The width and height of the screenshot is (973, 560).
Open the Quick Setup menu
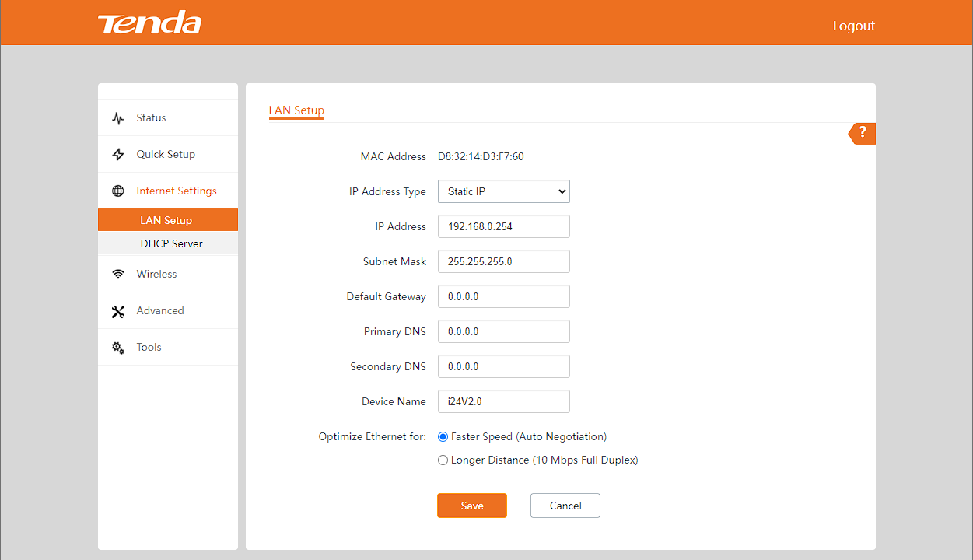pos(168,155)
